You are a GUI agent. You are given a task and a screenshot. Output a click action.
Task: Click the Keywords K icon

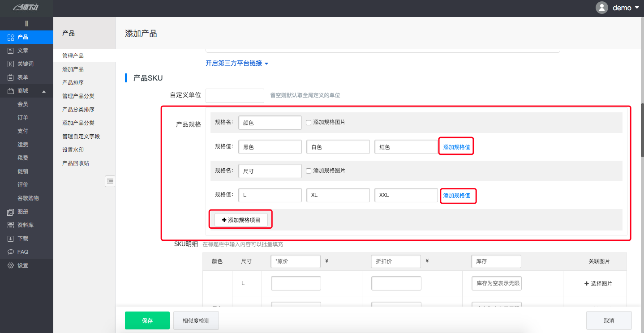pyautogui.click(x=11, y=64)
